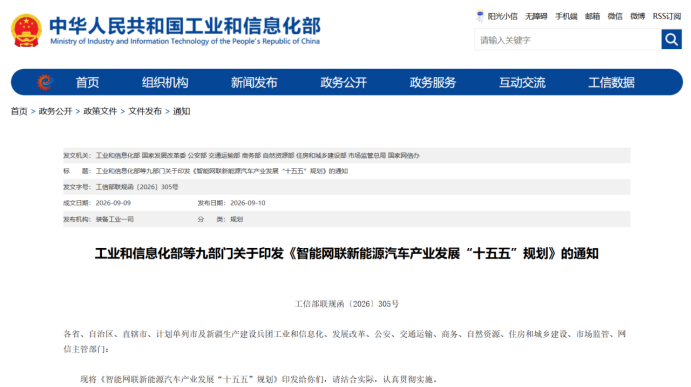Focus the 请输入关键字 search field

click(x=568, y=40)
